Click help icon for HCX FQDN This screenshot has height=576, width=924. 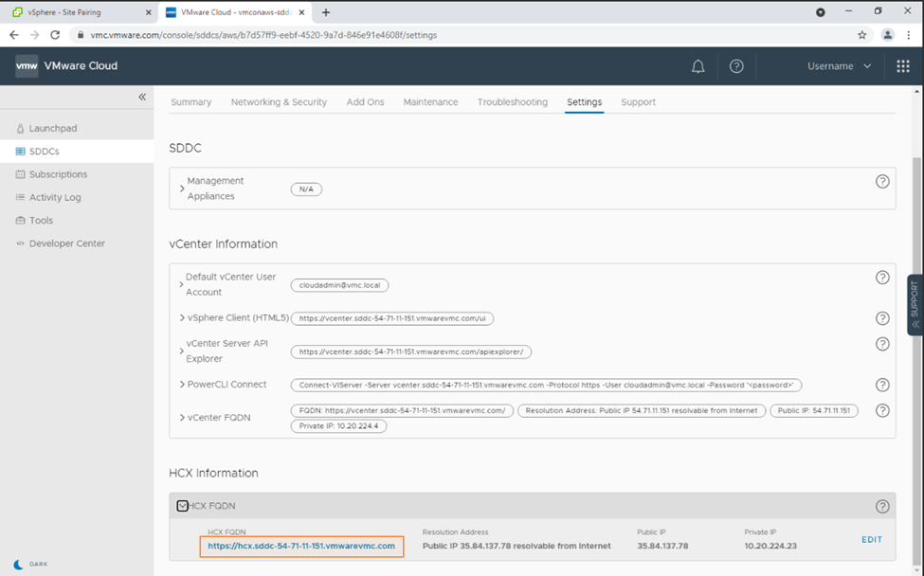click(882, 507)
